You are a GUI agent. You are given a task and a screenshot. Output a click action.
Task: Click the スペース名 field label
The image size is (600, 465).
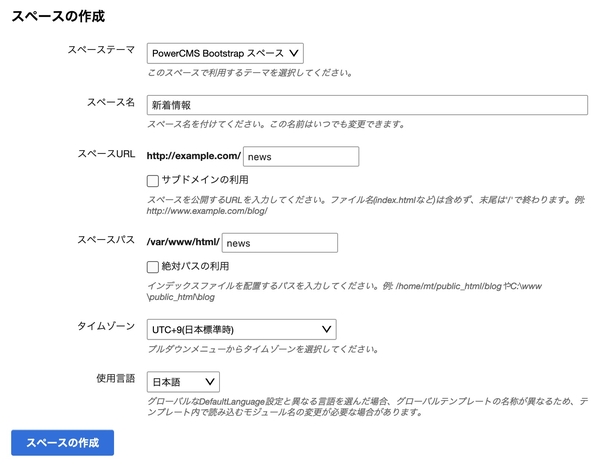click(111, 102)
